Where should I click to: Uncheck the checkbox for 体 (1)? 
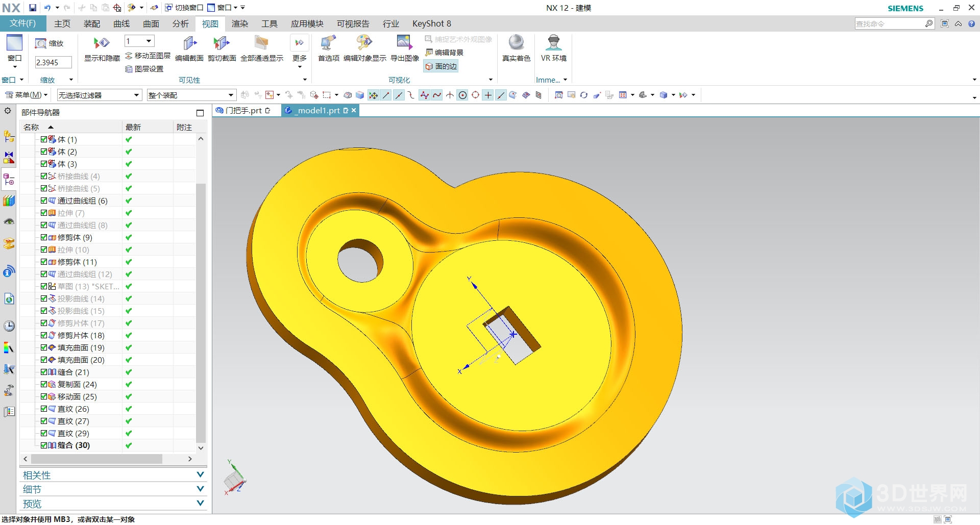pyautogui.click(x=44, y=139)
